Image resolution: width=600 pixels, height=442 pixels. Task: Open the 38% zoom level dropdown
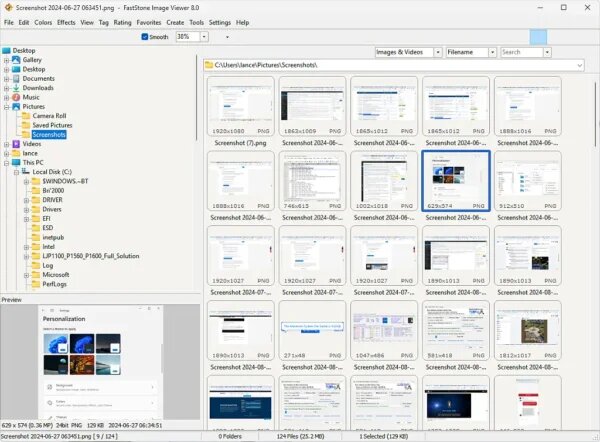pos(204,36)
